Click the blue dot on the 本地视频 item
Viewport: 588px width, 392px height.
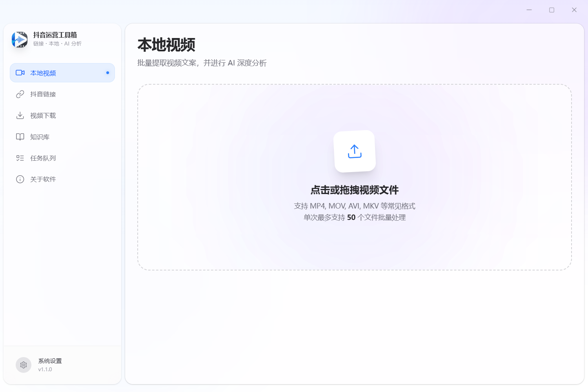tap(107, 73)
